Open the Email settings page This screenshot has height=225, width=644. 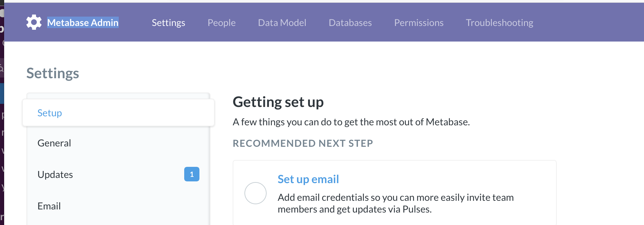[49, 206]
